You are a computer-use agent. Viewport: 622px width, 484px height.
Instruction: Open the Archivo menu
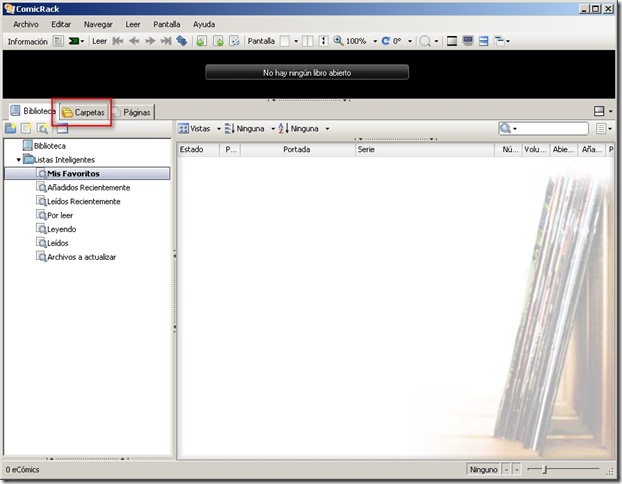tap(26, 24)
